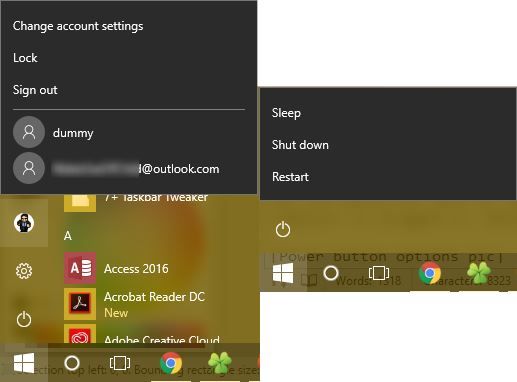Open Task View in left taskbar
Screen dimensions: 517x382
coord(120,363)
